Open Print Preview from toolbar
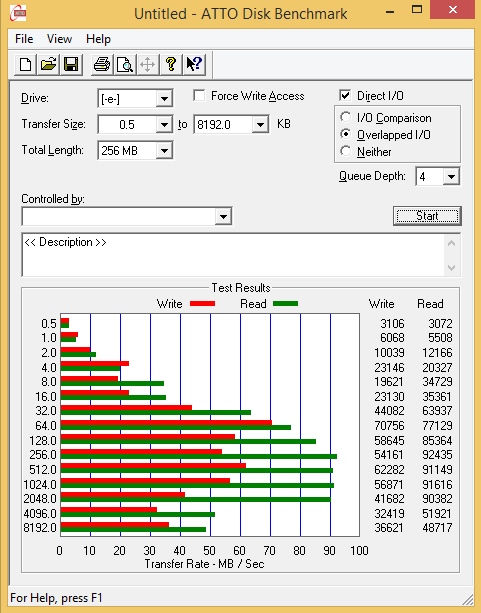Image resolution: width=481 pixels, height=613 pixels. (x=125, y=64)
